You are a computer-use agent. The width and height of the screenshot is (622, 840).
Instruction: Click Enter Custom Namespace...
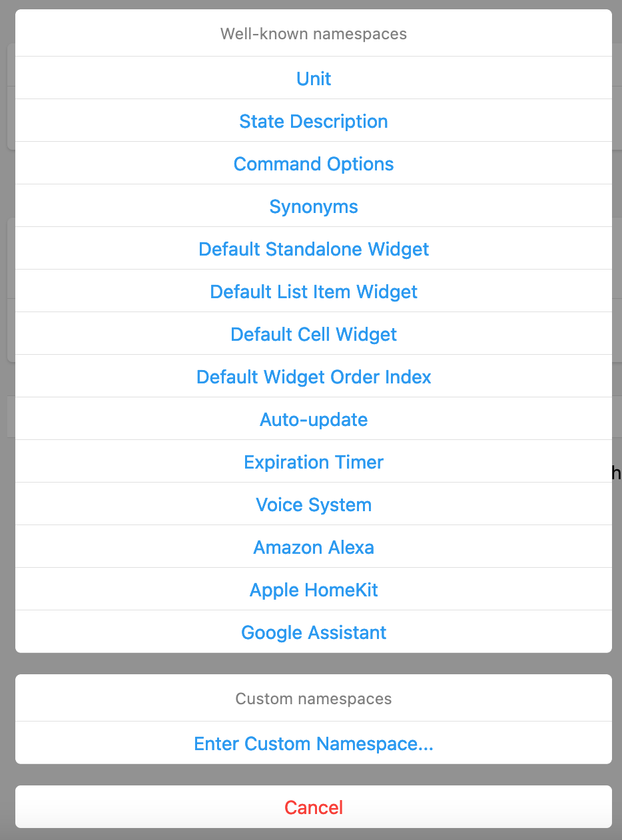[314, 743]
